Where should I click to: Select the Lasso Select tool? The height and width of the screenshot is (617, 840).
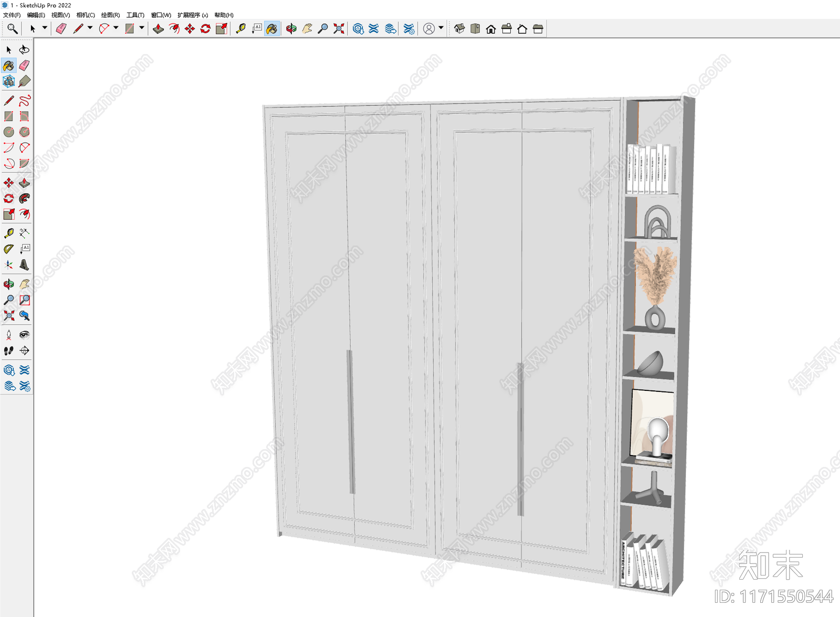pyautogui.click(x=24, y=50)
